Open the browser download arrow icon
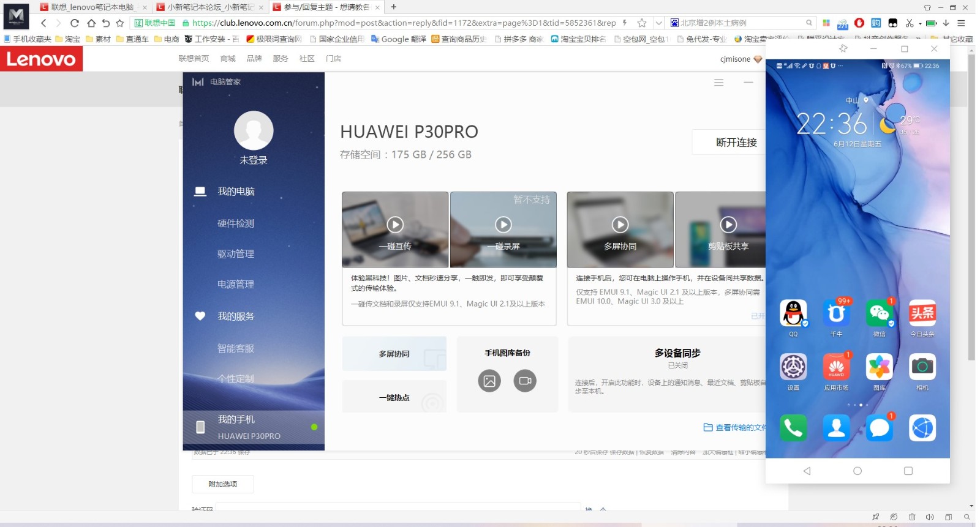Screen dimensions: 980x527 [946, 23]
